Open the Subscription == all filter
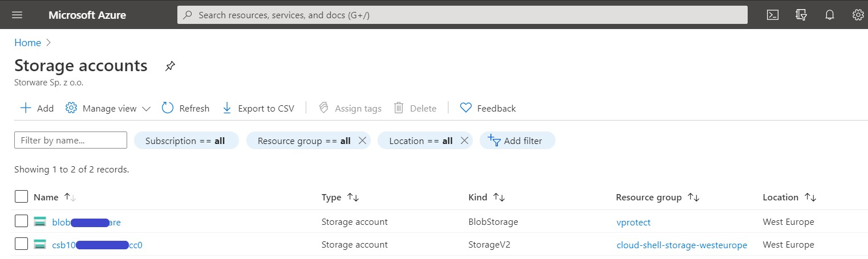Viewport: 868px width, 259px height. point(185,141)
